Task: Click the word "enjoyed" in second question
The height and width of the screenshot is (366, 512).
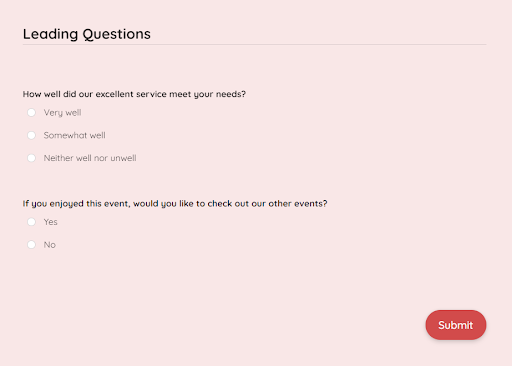Action: 67,204
